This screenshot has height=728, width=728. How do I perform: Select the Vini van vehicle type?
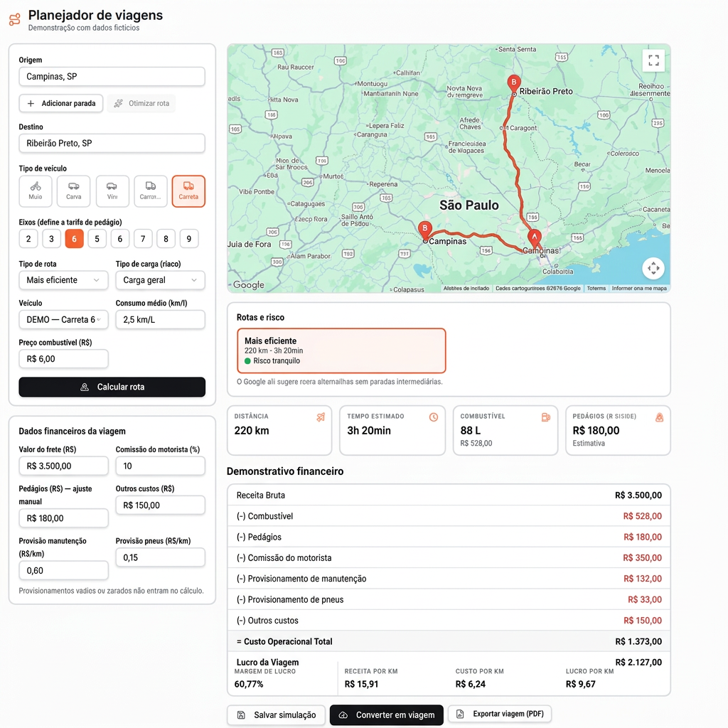[112, 191]
